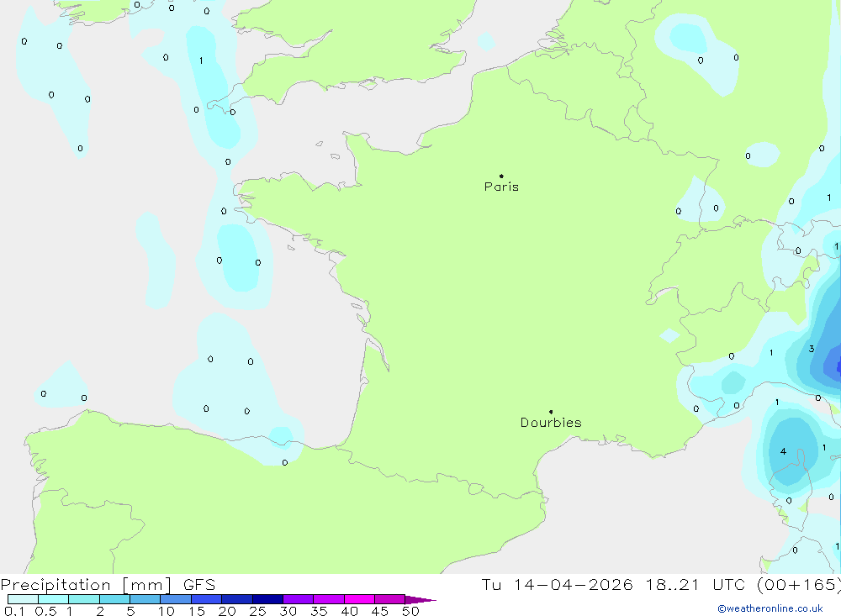Viewport: 841px width, 616px height.
Task: Click the '40' legend scale label
Action: coord(350,611)
